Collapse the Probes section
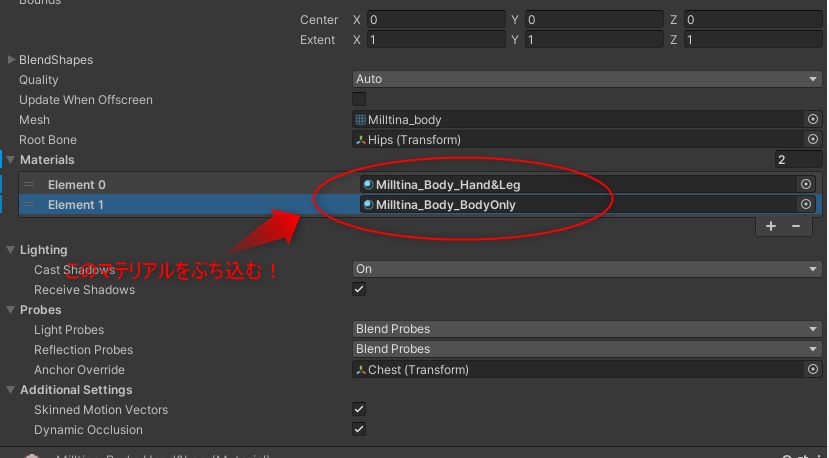This screenshot has height=458, width=829. 11,310
